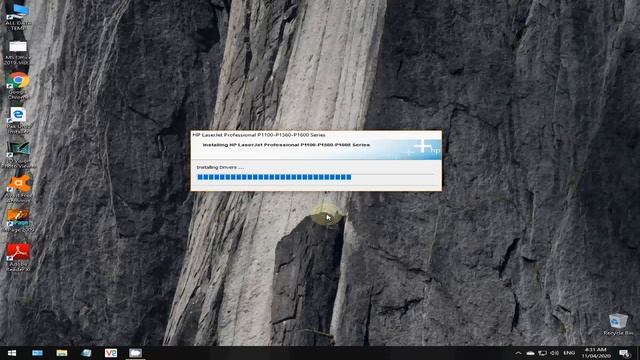Open File Explorer from the taskbar
This screenshot has height=360, width=640.
62,353
